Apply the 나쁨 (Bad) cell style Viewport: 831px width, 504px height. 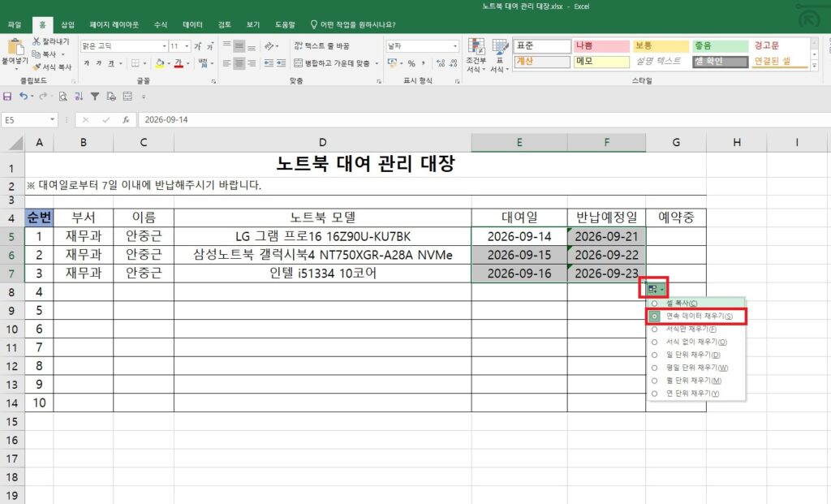point(601,46)
